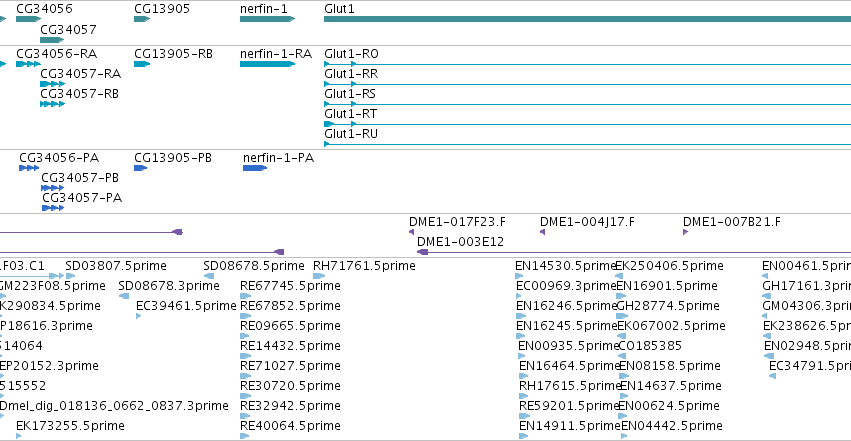Choose EST EN16464.5prime
Viewport: 851px width, 441px height.
[x=569, y=366]
